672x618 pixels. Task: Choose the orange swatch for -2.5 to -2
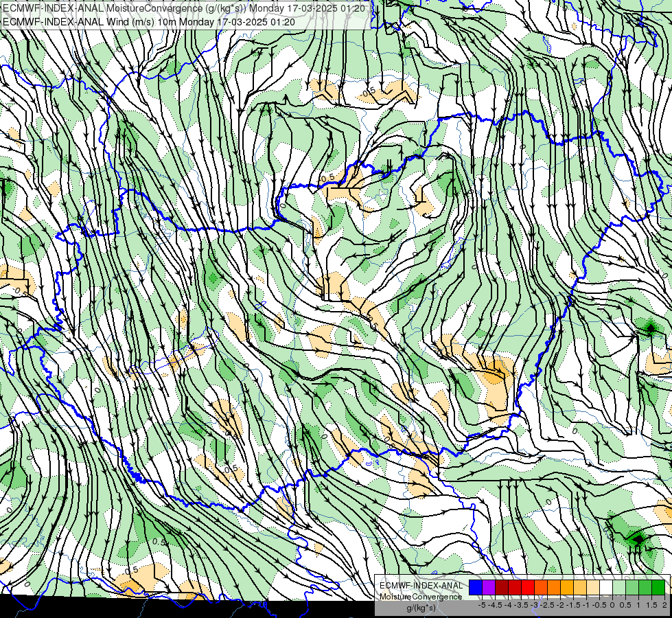tap(554, 588)
